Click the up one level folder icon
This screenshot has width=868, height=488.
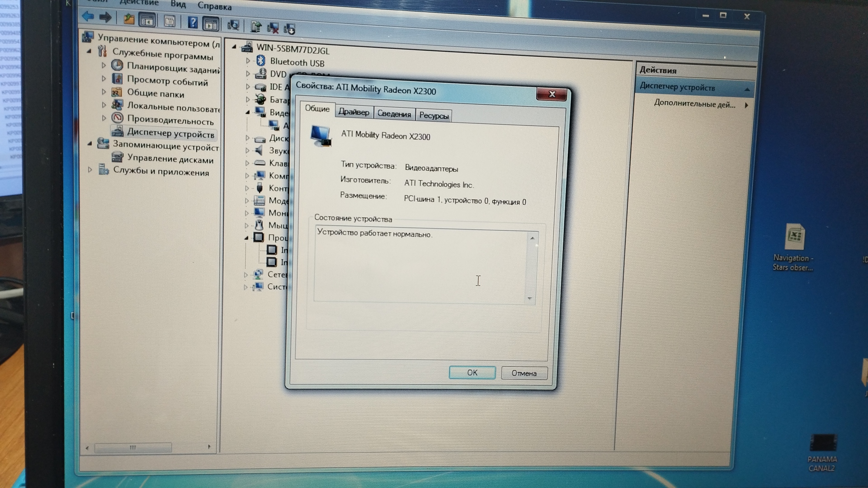tap(129, 19)
